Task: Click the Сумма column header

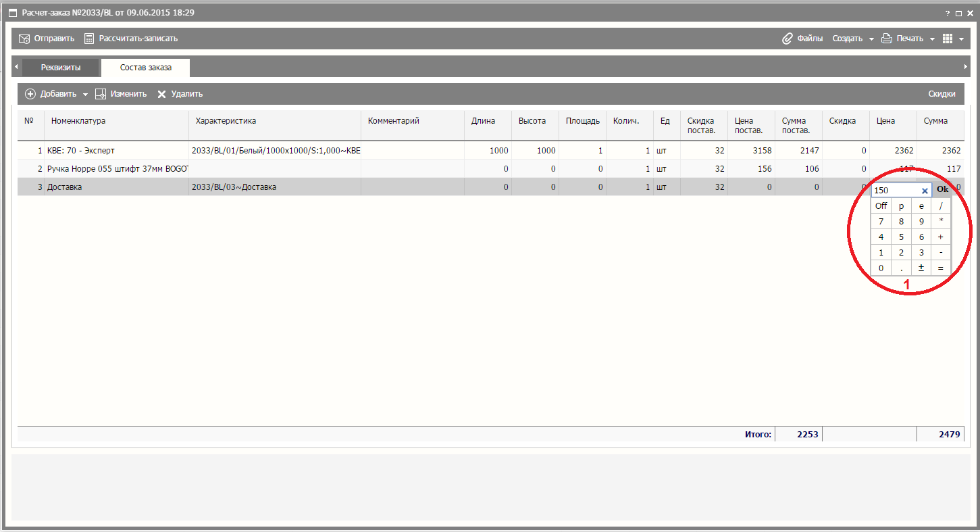Action: pyautogui.click(x=940, y=125)
